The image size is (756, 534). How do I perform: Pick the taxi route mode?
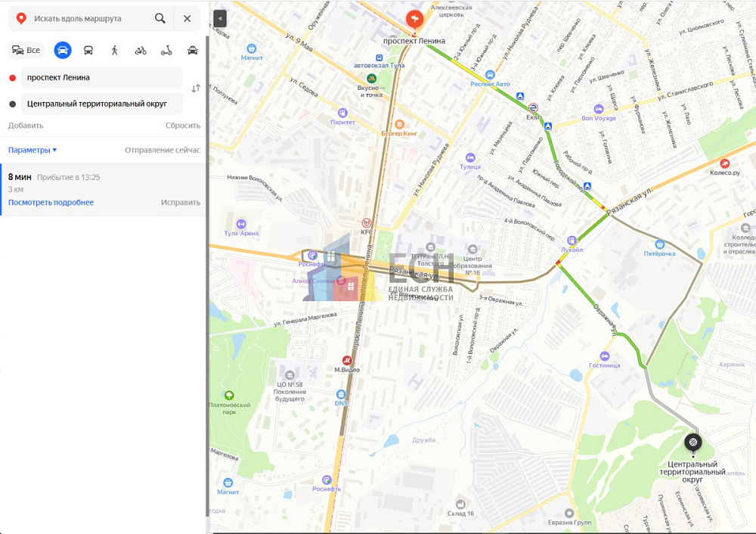point(193,51)
